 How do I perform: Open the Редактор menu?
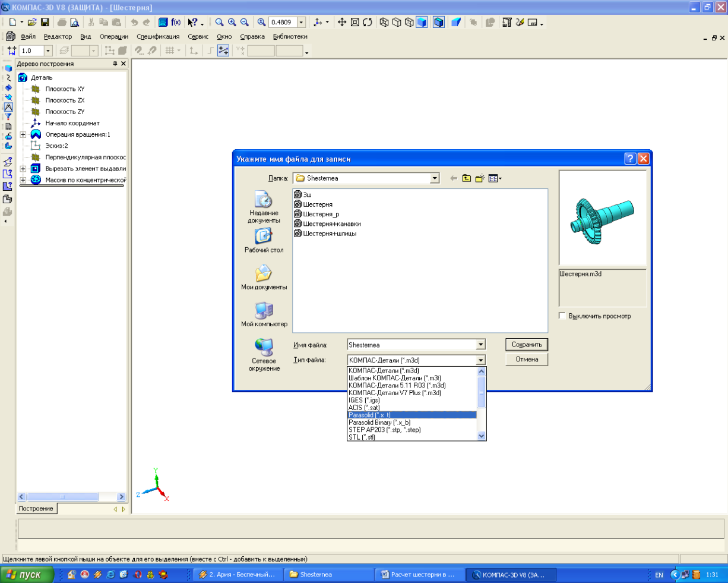pyautogui.click(x=58, y=36)
